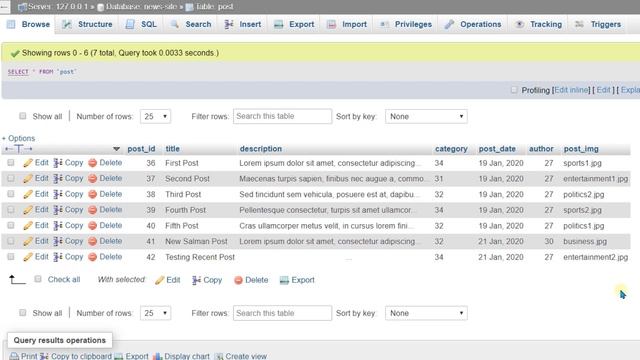Open the Search tab
Screen dimensions: 640x360
191,24
